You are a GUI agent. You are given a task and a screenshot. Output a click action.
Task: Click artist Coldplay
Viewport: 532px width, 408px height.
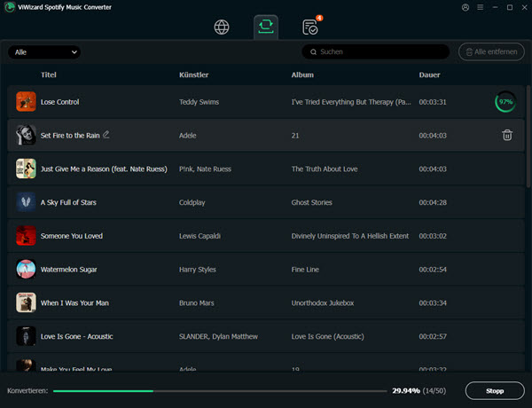point(192,202)
